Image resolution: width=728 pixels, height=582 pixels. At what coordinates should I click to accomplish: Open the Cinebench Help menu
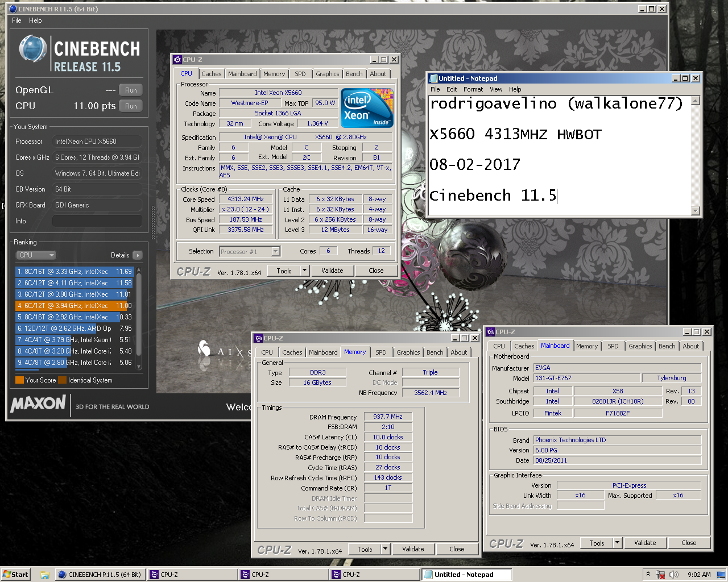pos(35,20)
